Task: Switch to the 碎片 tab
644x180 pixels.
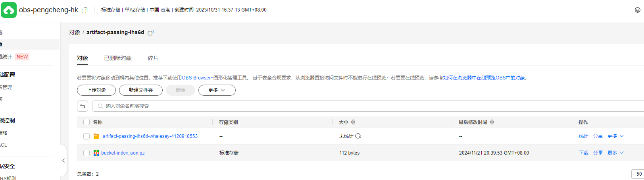Action: pyautogui.click(x=153, y=58)
